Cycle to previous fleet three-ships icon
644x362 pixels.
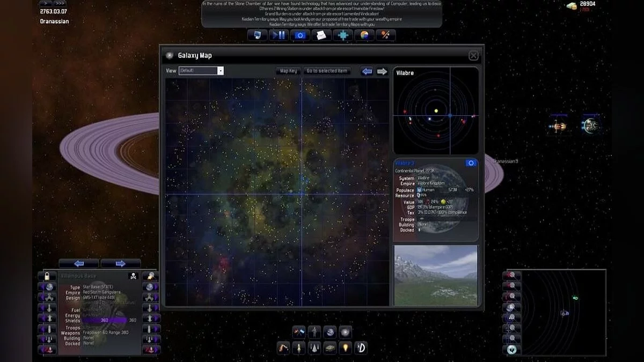[47, 339]
